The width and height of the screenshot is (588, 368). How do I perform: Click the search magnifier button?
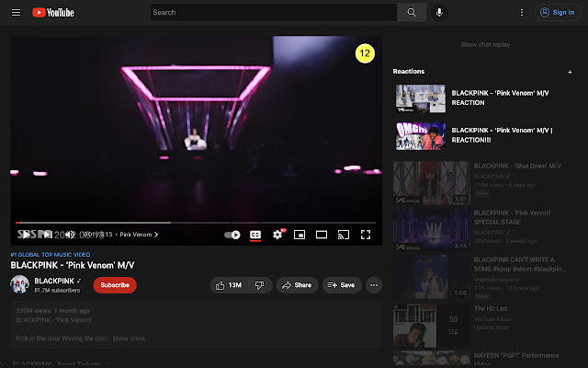412,12
